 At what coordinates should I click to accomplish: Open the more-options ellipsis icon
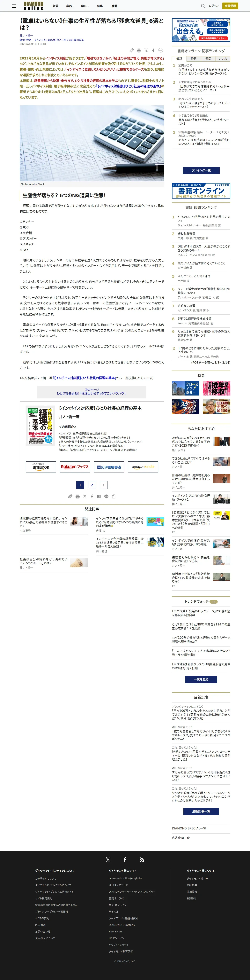(x=160, y=50)
